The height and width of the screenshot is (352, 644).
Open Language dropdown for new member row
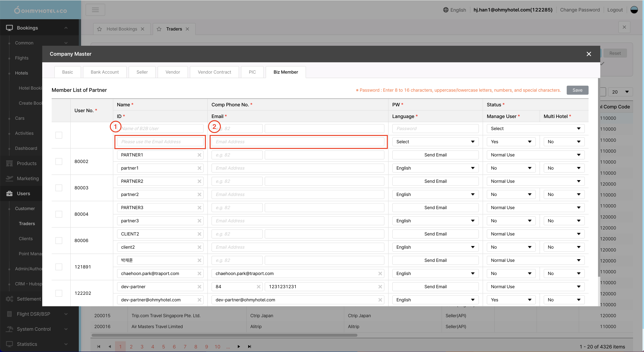coord(435,142)
